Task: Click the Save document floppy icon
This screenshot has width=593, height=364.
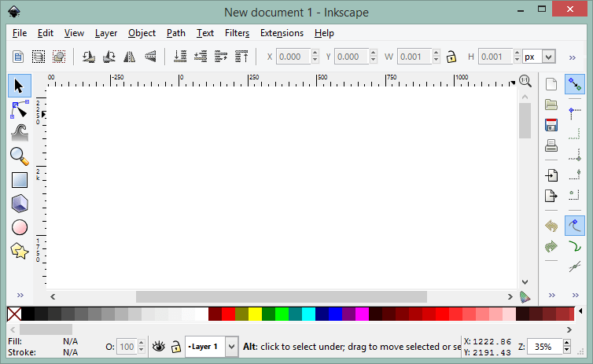Action: click(x=551, y=125)
